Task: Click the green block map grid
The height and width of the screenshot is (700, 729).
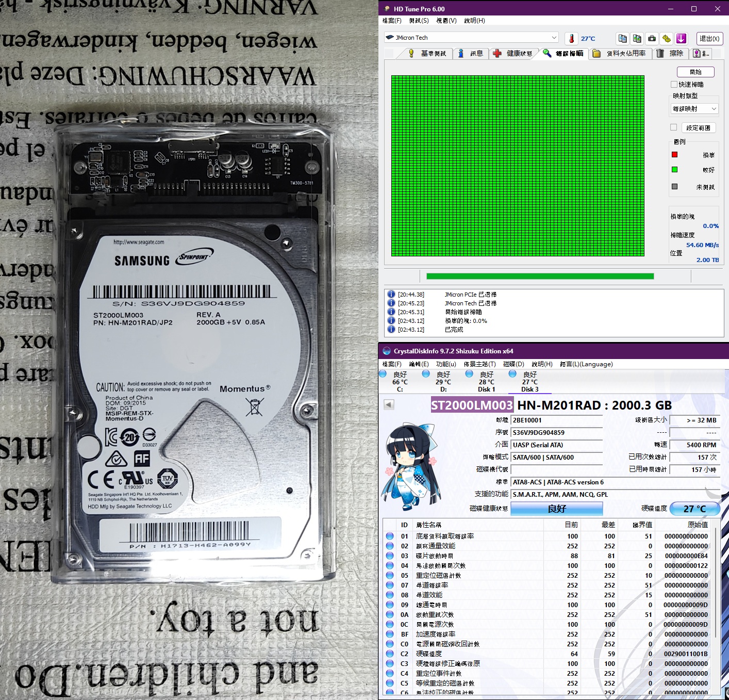Action: click(x=518, y=166)
